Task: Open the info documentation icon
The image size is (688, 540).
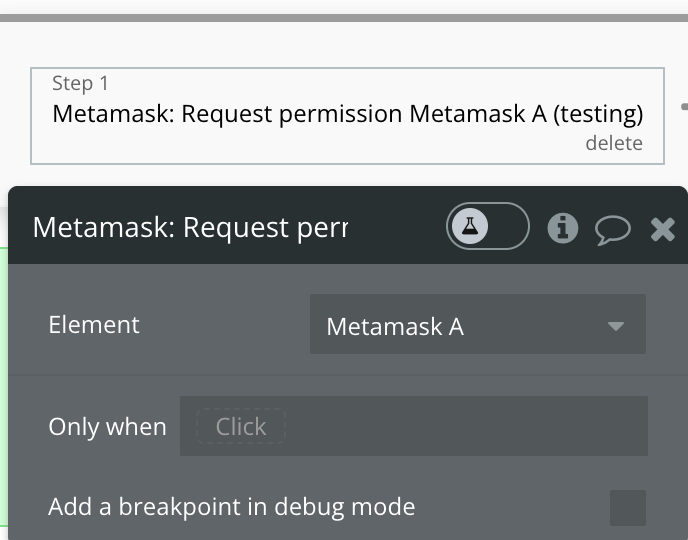Action: pyautogui.click(x=563, y=228)
